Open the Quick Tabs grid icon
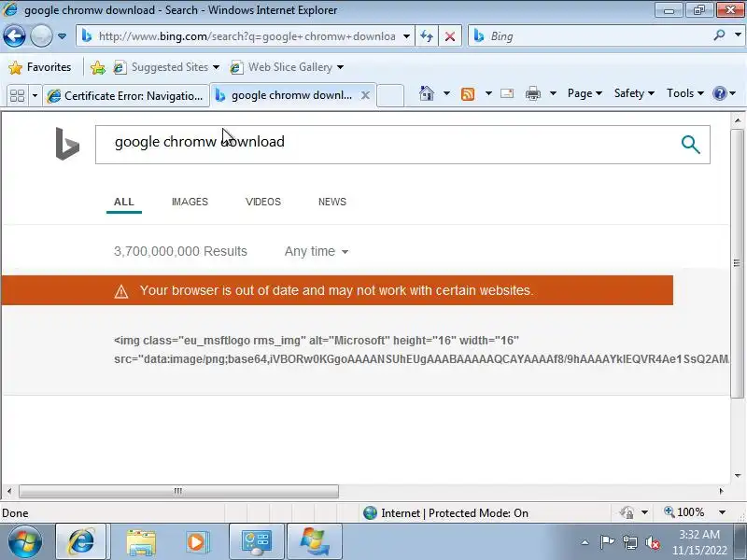 17,96
